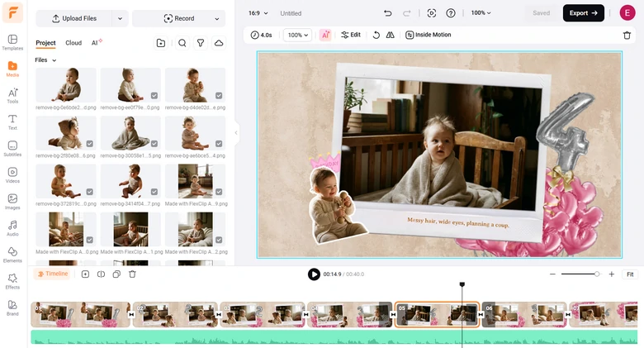Open the top bar 100% zoom dropdown
Viewport: 644px width, 348px height.
[x=481, y=13]
